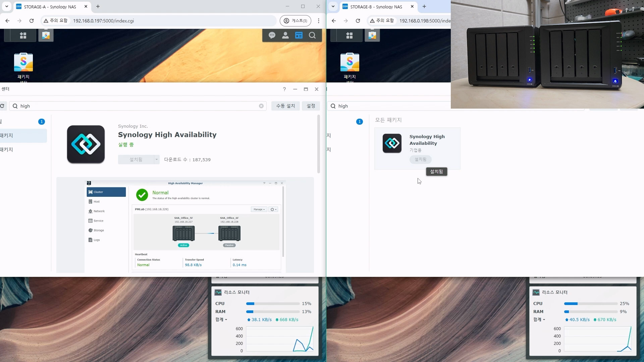This screenshot has width=644, height=362.
Task: Open the user account options icon
Action: pyautogui.click(x=285, y=35)
